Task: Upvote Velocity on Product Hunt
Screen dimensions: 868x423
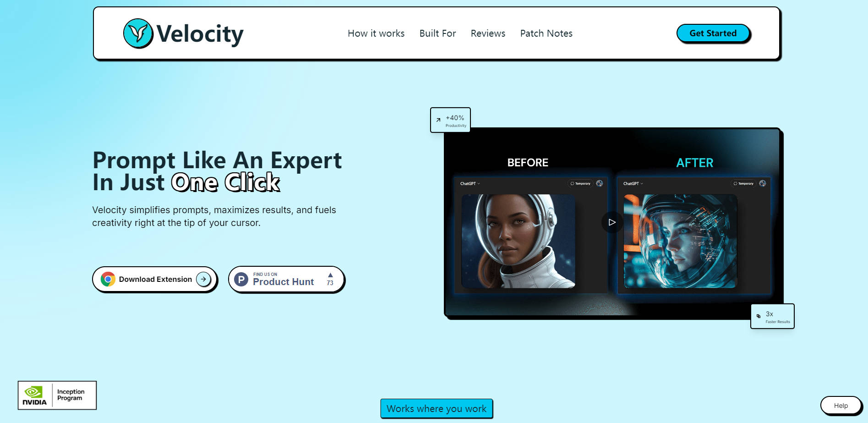Action: pos(330,279)
